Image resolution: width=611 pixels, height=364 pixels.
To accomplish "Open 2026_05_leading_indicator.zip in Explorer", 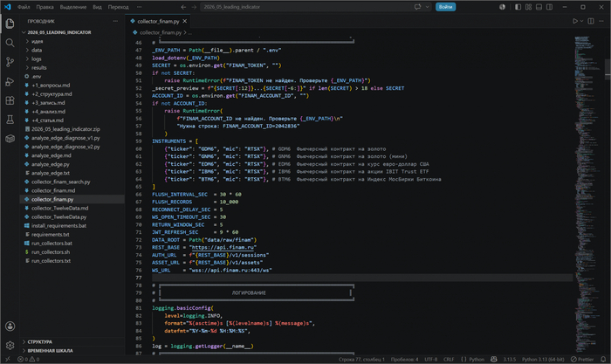I will 65,129.
